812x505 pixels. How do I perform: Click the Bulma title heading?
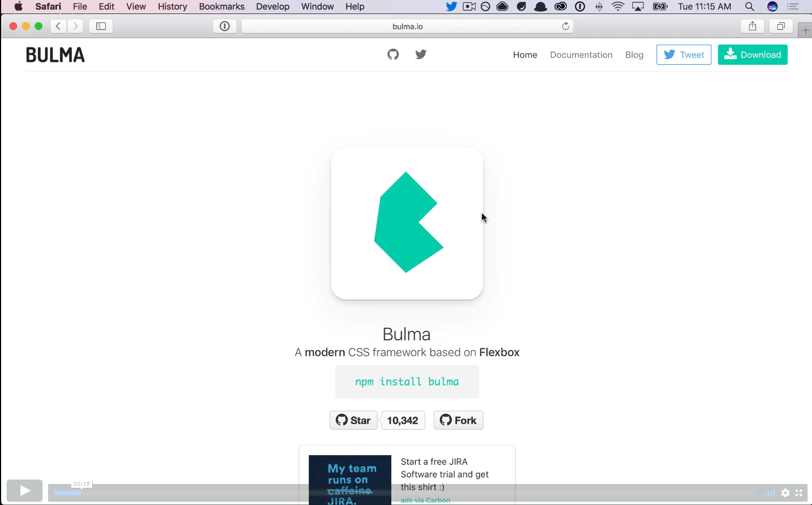click(x=406, y=334)
